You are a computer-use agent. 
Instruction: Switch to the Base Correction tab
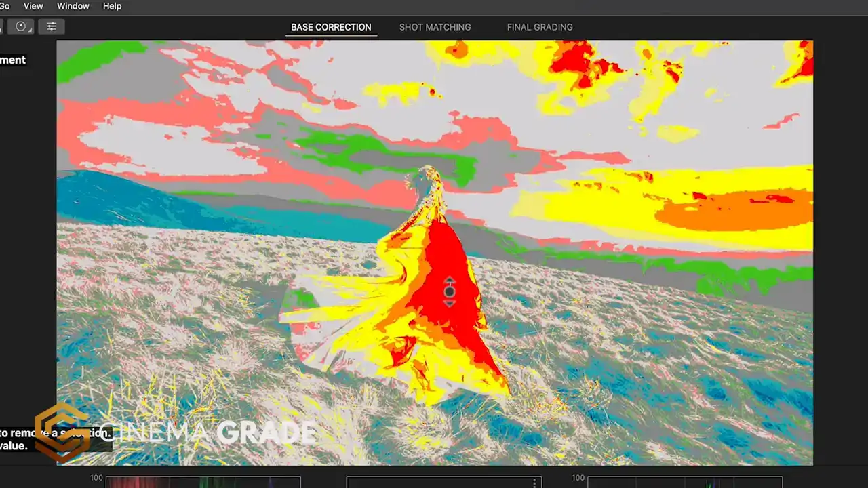coord(331,27)
